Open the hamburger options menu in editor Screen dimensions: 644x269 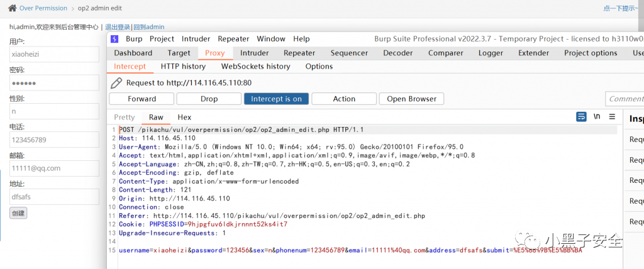[612, 117]
